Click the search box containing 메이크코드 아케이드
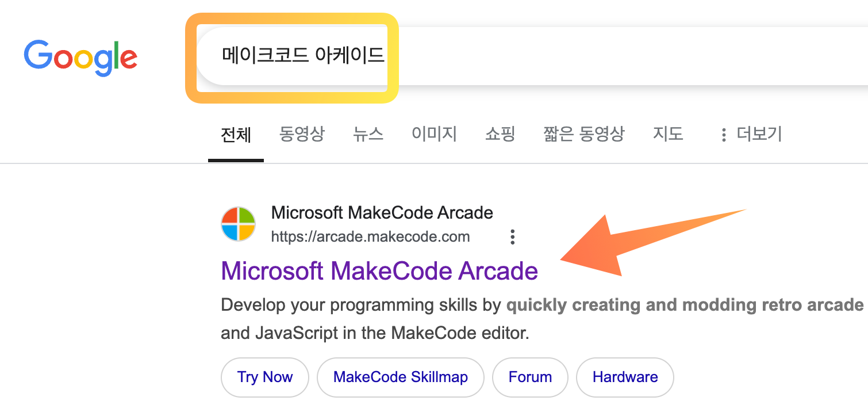 [532, 56]
